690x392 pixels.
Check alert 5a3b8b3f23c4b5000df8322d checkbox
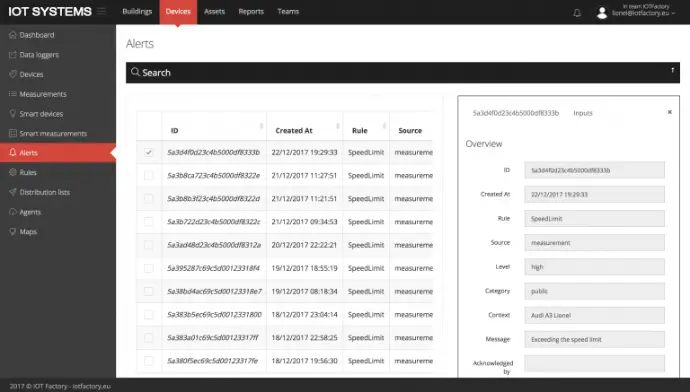click(149, 199)
